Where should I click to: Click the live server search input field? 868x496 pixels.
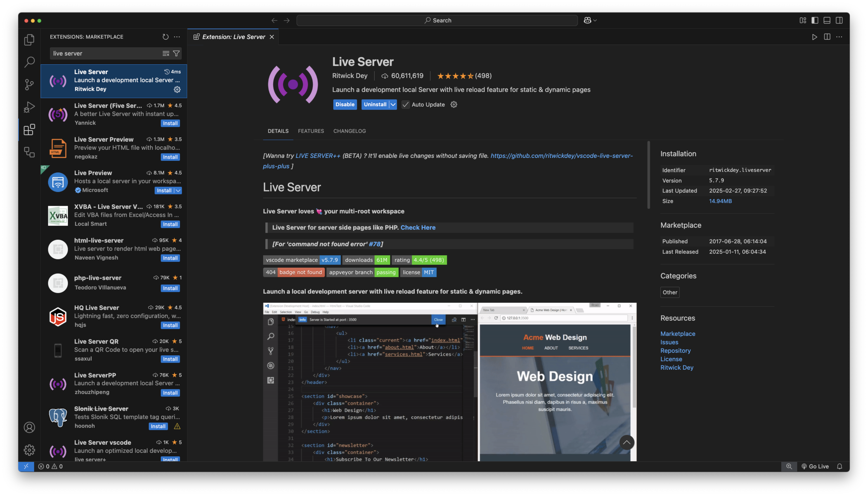(102, 53)
